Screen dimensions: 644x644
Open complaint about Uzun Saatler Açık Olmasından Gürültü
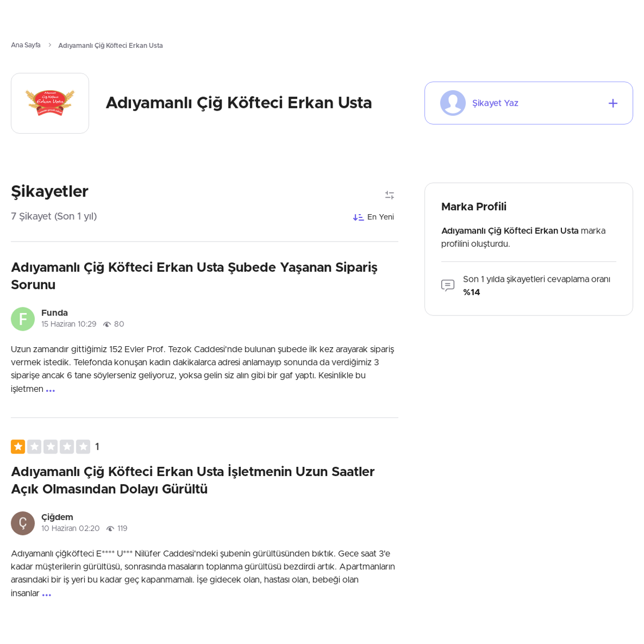193,480
